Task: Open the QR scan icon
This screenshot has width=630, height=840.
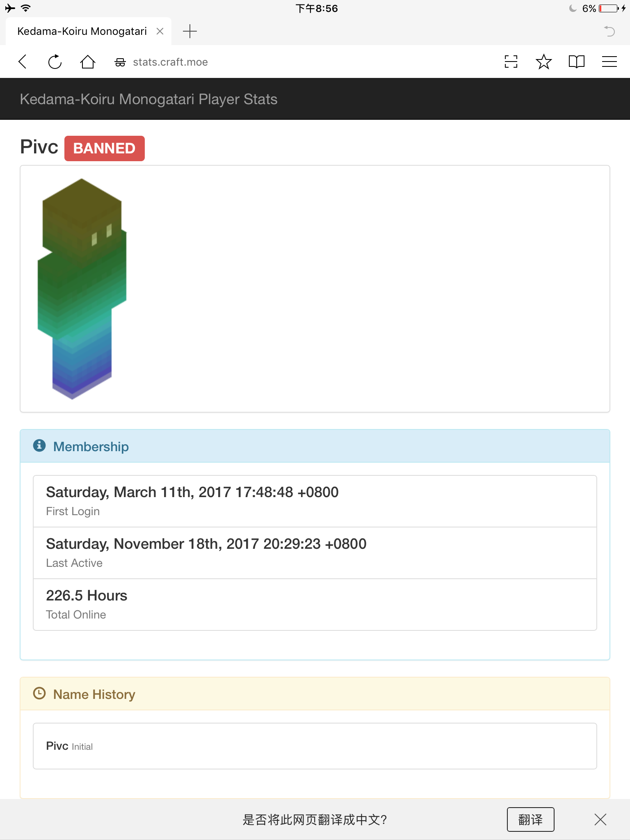Action: pyautogui.click(x=511, y=62)
